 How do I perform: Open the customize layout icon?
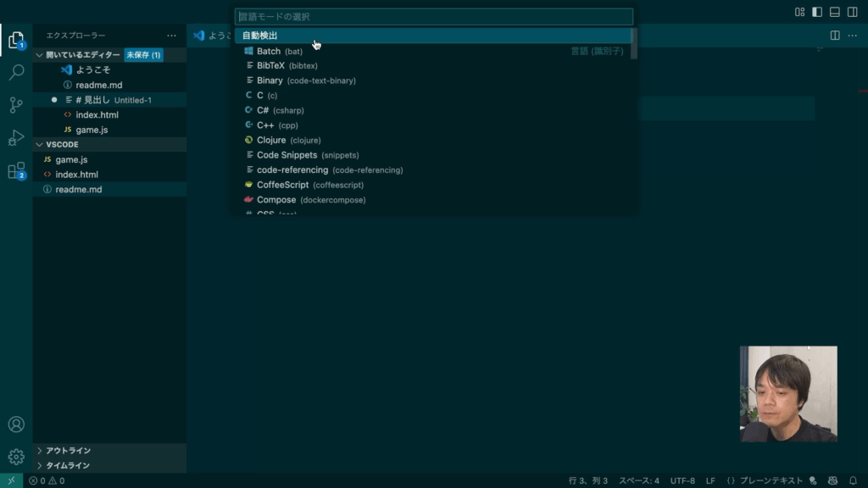799,12
